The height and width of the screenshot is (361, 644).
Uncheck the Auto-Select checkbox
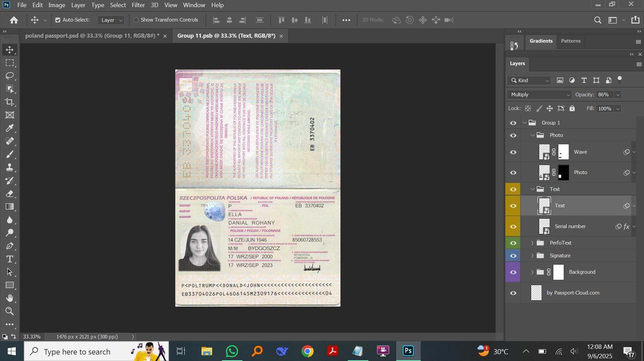(58, 20)
